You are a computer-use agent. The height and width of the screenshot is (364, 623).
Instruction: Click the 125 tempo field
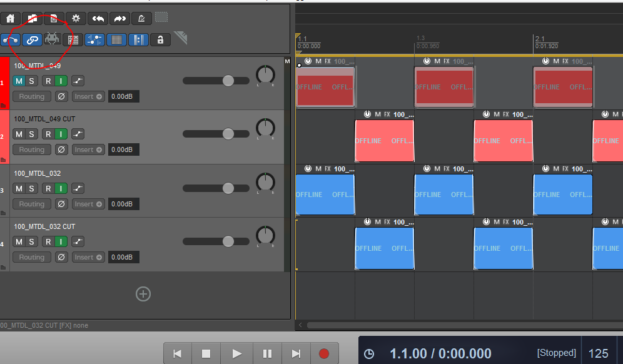[599, 353]
